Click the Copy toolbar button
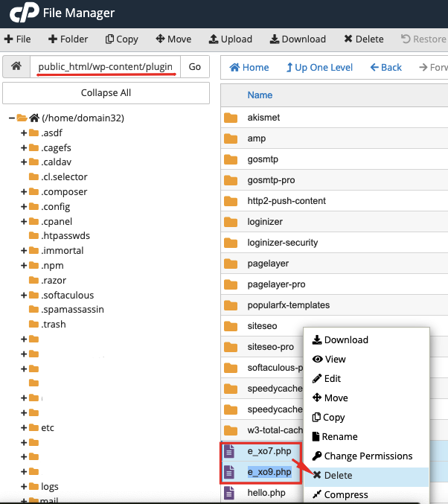The height and width of the screenshot is (504, 448). click(122, 39)
